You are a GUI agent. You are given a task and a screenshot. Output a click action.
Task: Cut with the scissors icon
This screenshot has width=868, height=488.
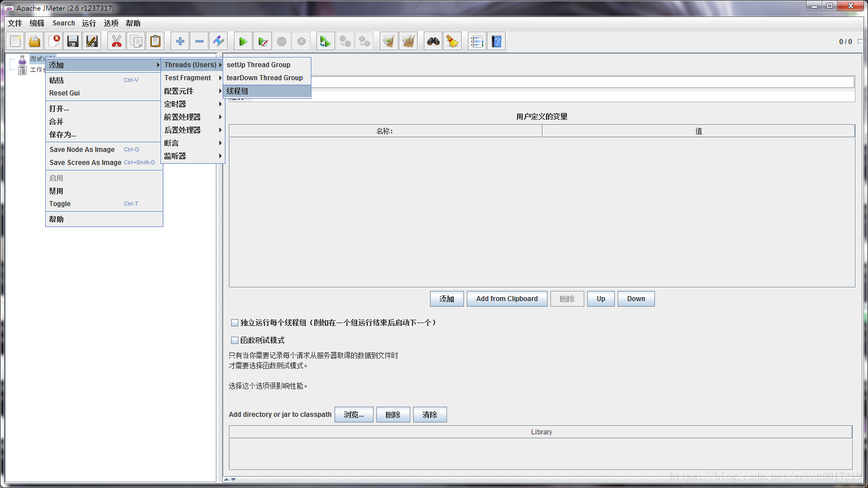(x=116, y=41)
